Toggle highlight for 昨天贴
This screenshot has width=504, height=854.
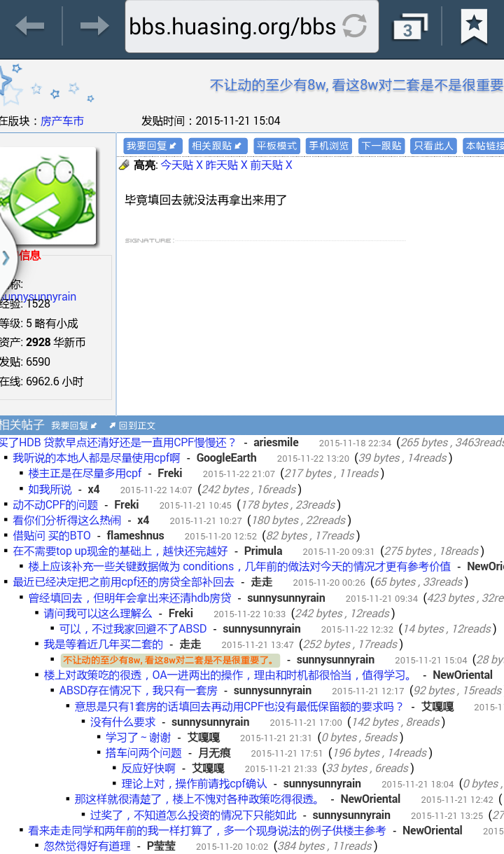click(x=221, y=165)
